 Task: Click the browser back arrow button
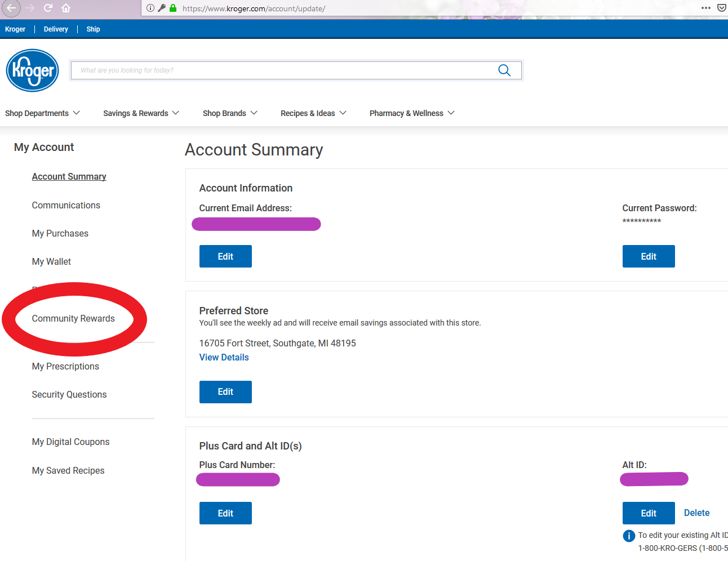tap(11, 8)
